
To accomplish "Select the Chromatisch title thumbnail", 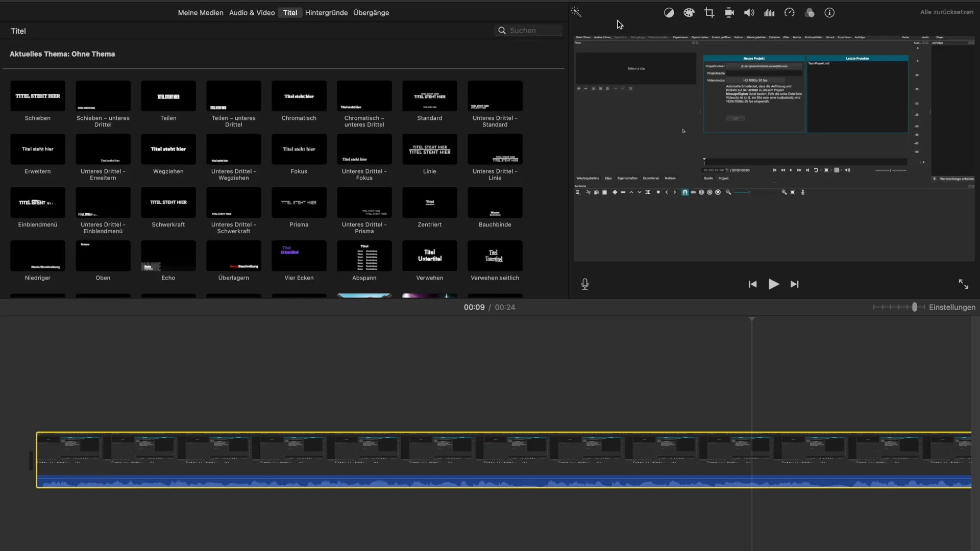I will [x=299, y=96].
